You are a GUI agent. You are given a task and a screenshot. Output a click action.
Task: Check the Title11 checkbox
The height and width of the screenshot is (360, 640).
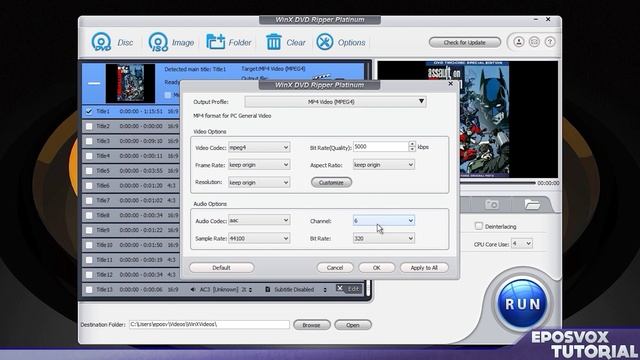point(89,260)
